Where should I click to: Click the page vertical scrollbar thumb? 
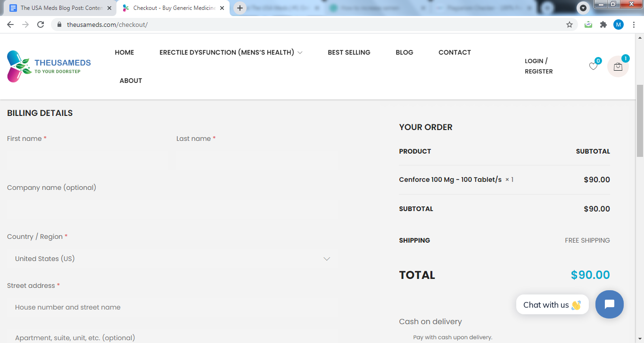pyautogui.click(x=640, y=121)
